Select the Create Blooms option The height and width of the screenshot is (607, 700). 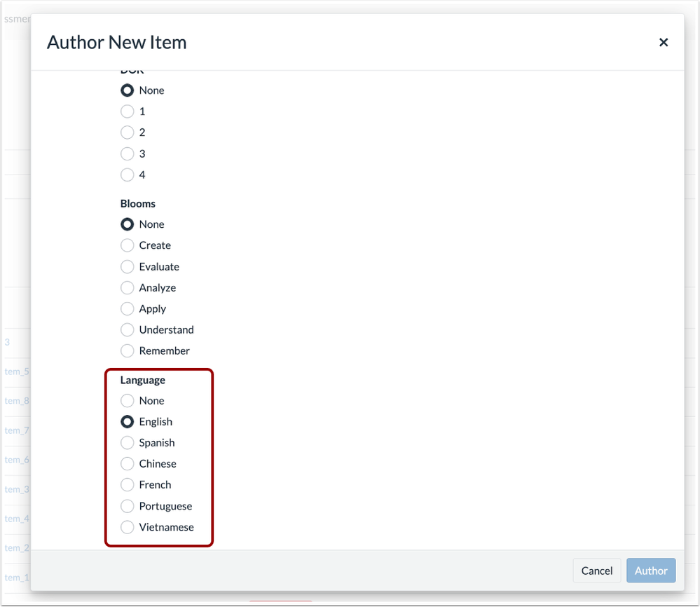tap(128, 245)
